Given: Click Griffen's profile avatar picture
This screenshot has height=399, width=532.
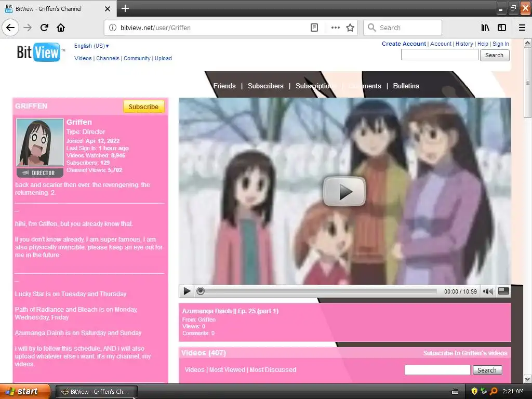Looking at the screenshot, I should pyautogui.click(x=40, y=142).
